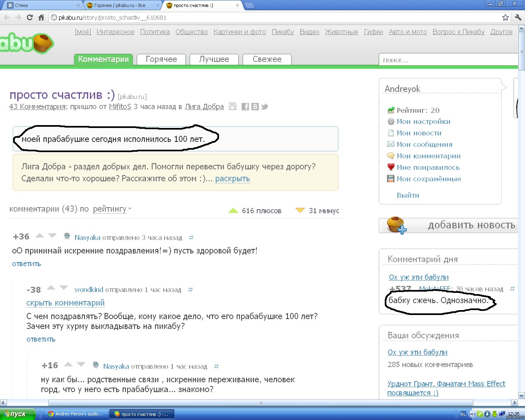Downvote wondkind's -38 comment
The height and width of the screenshot is (420, 525).
point(64,288)
